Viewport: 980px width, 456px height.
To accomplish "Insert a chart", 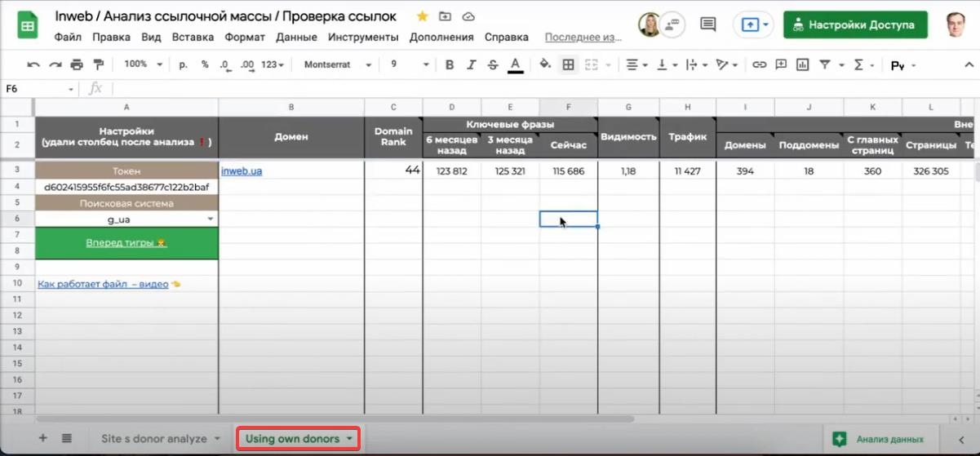I will (803, 64).
